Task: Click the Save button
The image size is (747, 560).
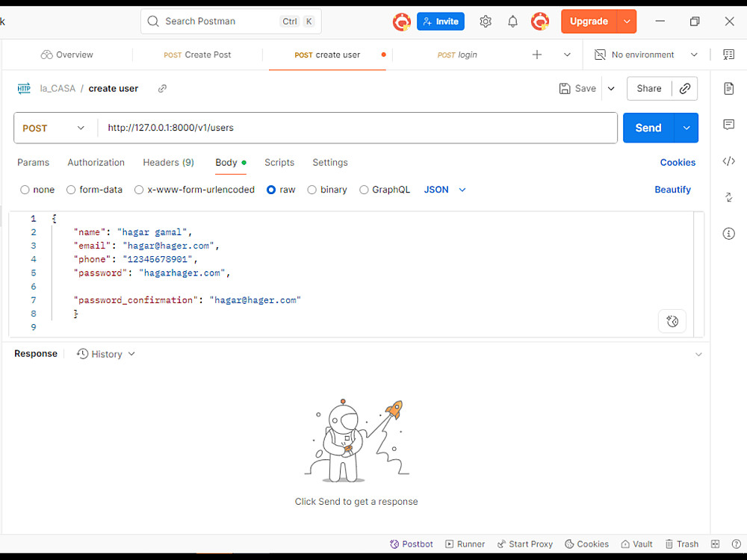Action: (577, 89)
